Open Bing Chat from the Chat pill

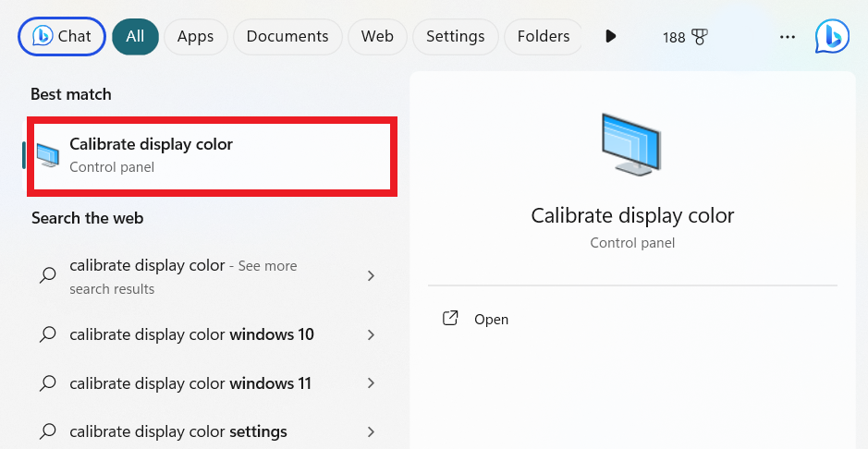[x=62, y=37]
